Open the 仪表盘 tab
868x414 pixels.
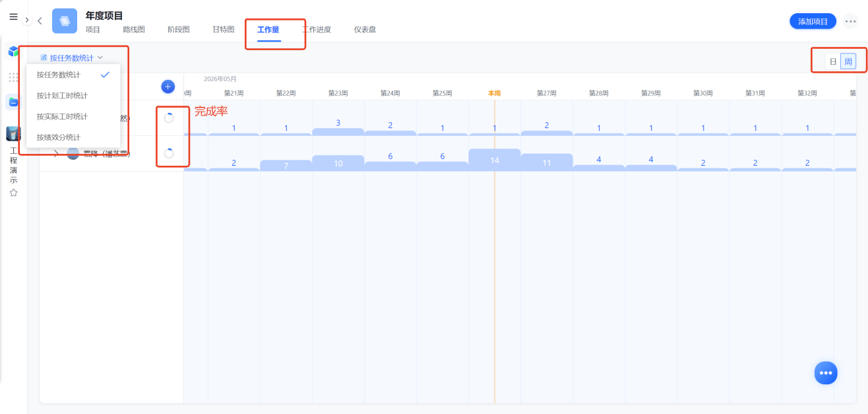[365, 30]
